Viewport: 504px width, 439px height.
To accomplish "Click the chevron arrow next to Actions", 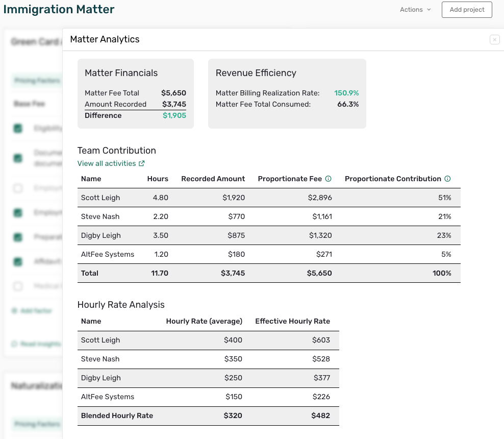I will pyautogui.click(x=429, y=10).
